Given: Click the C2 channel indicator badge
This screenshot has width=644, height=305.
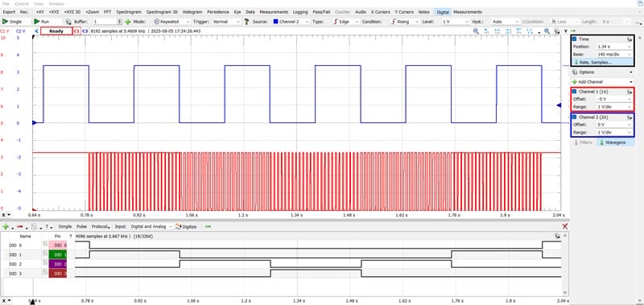Looking at the screenshot, I should [x=85, y=31].
